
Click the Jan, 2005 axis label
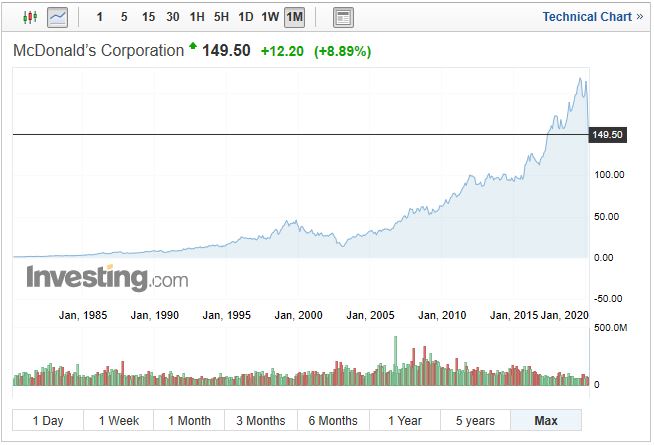(x=370, y=315)
